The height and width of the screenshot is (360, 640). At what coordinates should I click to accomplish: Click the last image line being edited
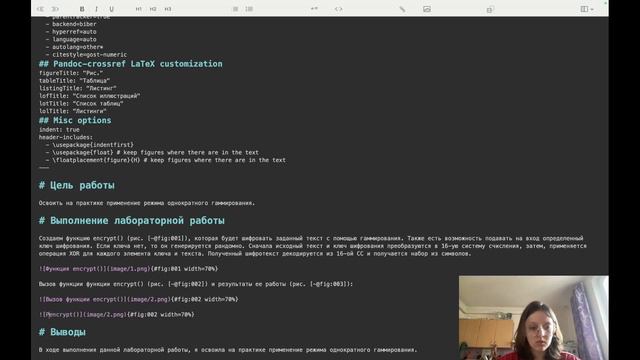(117, 315)
